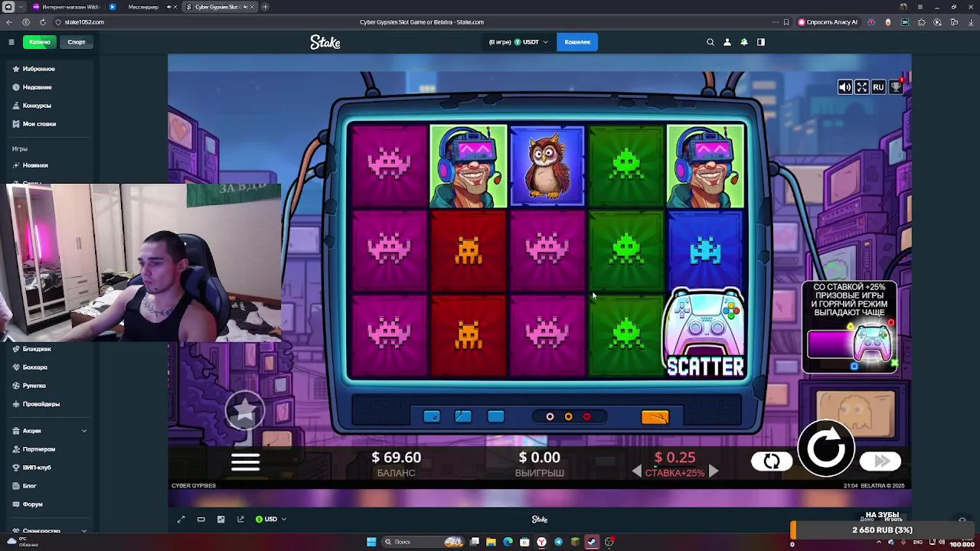Image resolution: width=980 pixels, height=551 pixels.
Task: Click the SCATTER gamepad symbol
Action: click(x=705, y=334)
